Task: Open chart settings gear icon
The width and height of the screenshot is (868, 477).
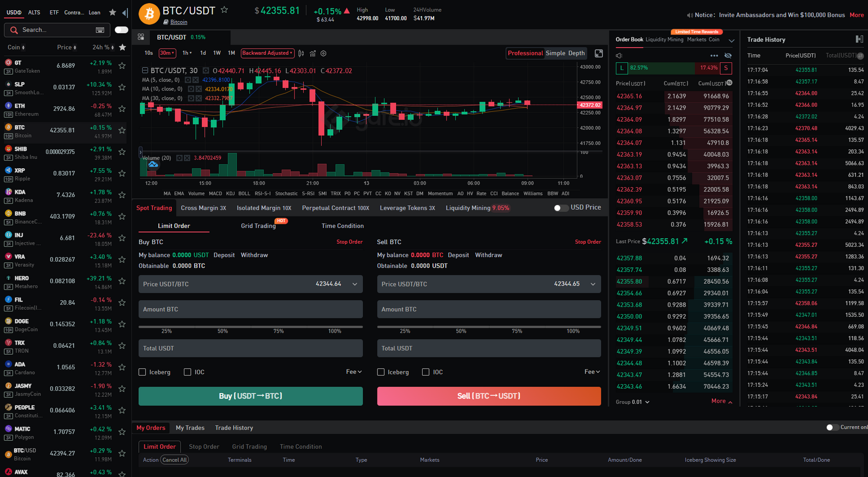Action: click(323, 53)
